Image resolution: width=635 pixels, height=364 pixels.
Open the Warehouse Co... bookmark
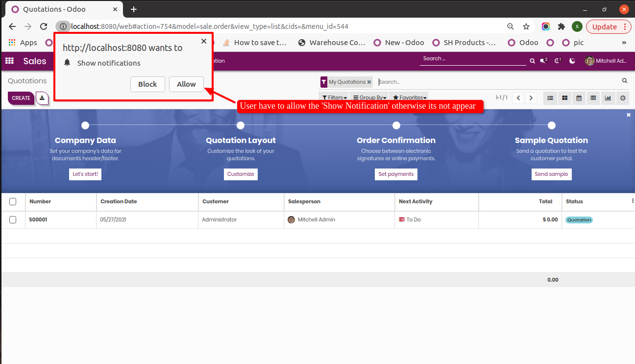(x=332, y=43)
